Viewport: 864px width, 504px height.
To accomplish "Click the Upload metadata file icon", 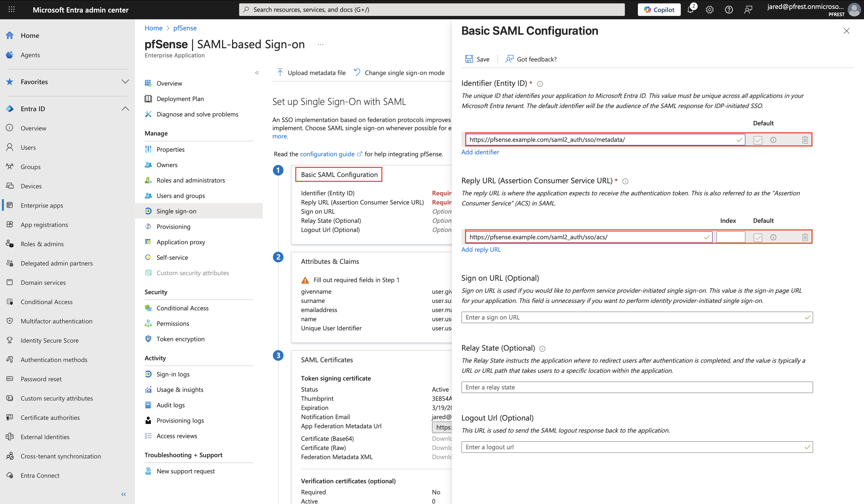I will coord(280,72).
